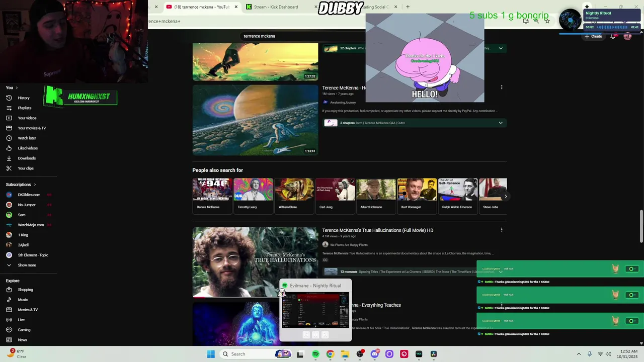This screenshot has height=362, width=644.
Task: Open No Jumper subscription
Action: click(27, 205)
